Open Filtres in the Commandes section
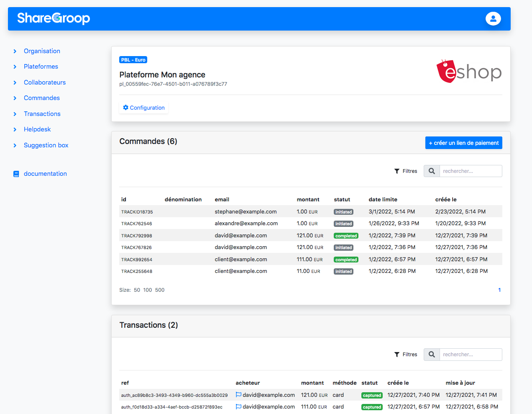 pyautogui.click(x=406, y=171)
